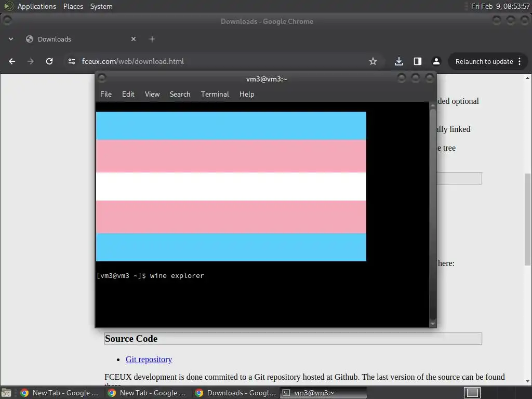Click the Chrome forward arrow
Viewport: 532px width, 399px height.
coord(31,61)
